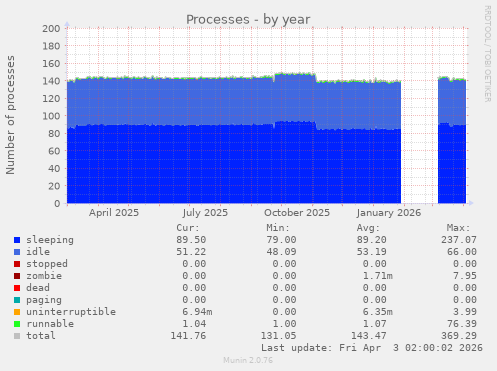
Task: Click the idle legend color swatch
Action: (17, 252)
